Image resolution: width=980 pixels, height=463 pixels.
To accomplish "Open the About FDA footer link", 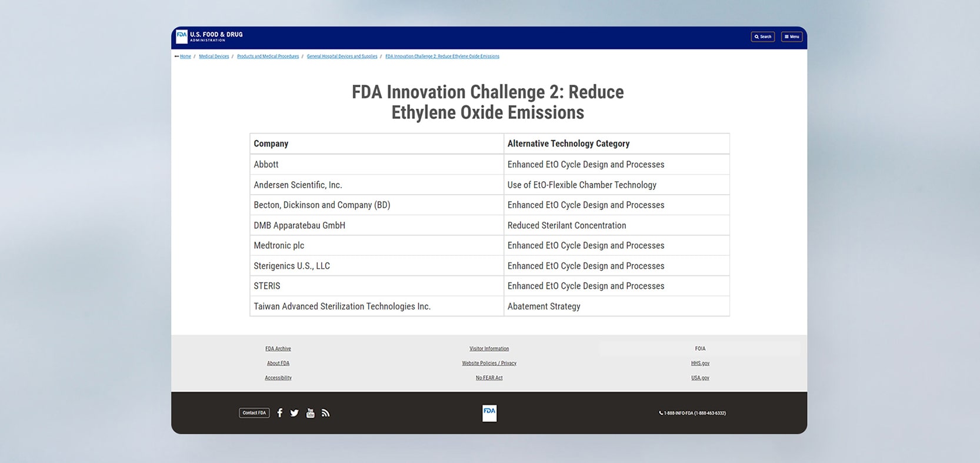I will pyautogui.click(x=278, y=364).
